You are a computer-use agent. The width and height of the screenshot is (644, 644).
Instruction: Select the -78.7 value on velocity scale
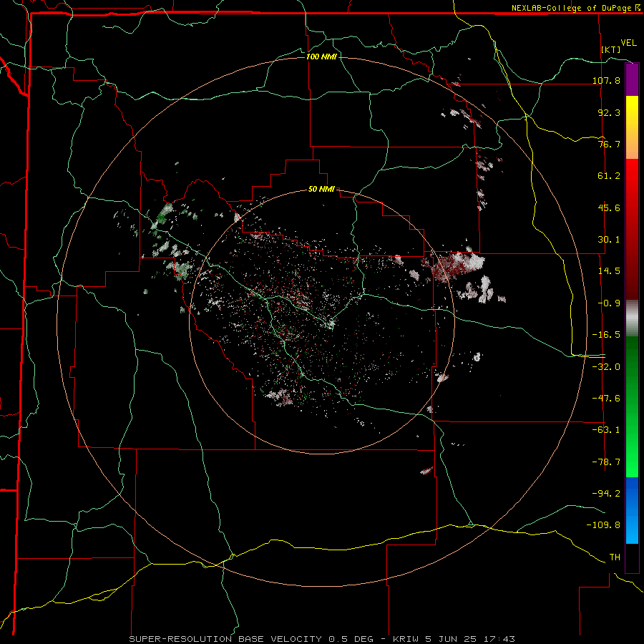pos(606,462)
